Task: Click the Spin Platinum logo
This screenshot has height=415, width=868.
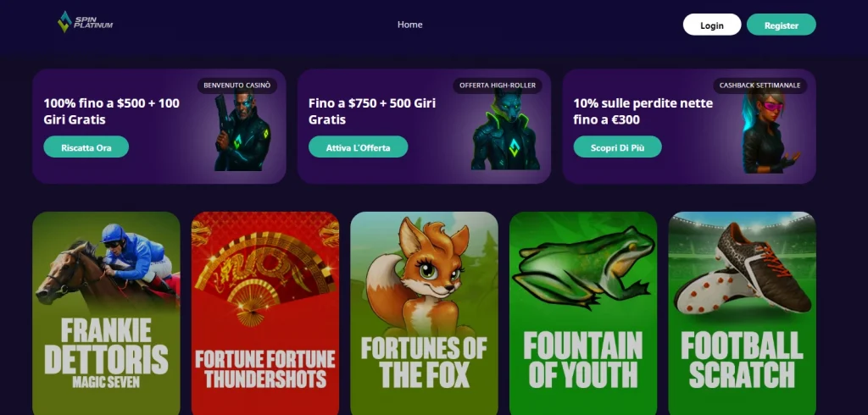Action: pos(86,22)
